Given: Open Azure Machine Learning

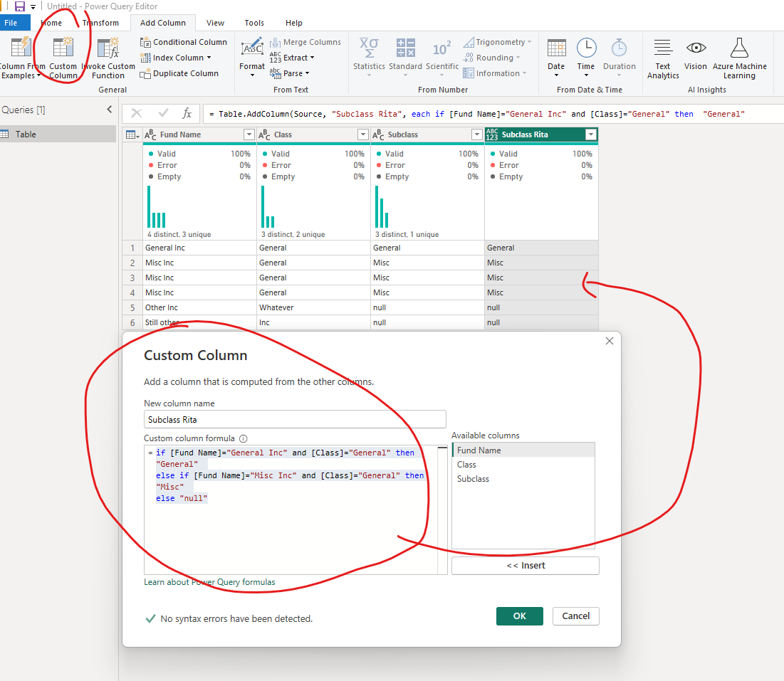Looking at the screenshot, I should point(740,58).
